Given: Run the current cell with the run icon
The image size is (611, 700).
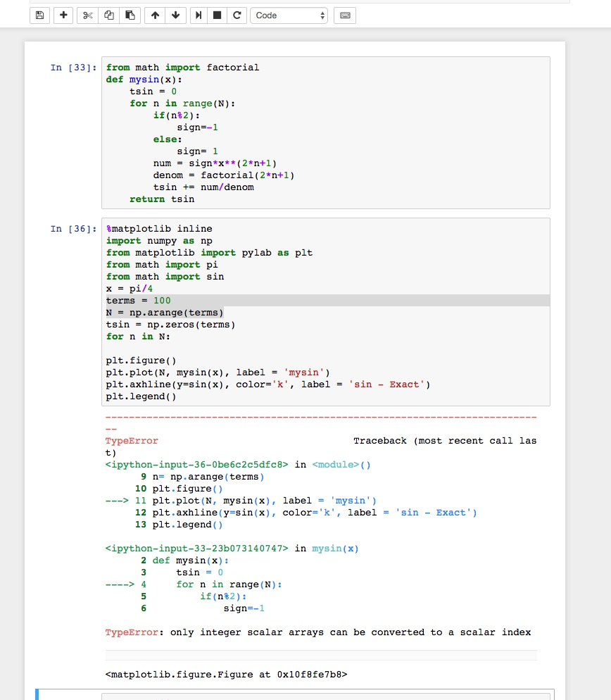Looking at the screenshot, I should point(199,15).
